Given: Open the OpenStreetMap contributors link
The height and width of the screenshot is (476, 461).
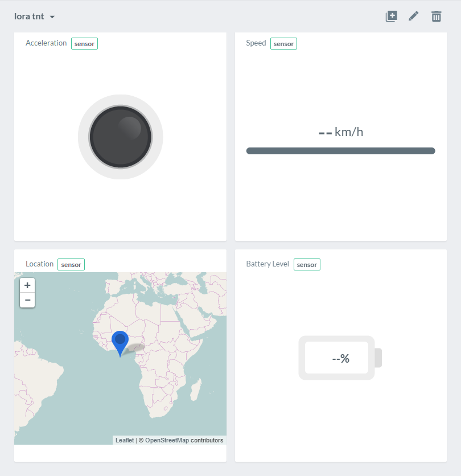Looking at the screenshot, I should click(x=184, y=440).
